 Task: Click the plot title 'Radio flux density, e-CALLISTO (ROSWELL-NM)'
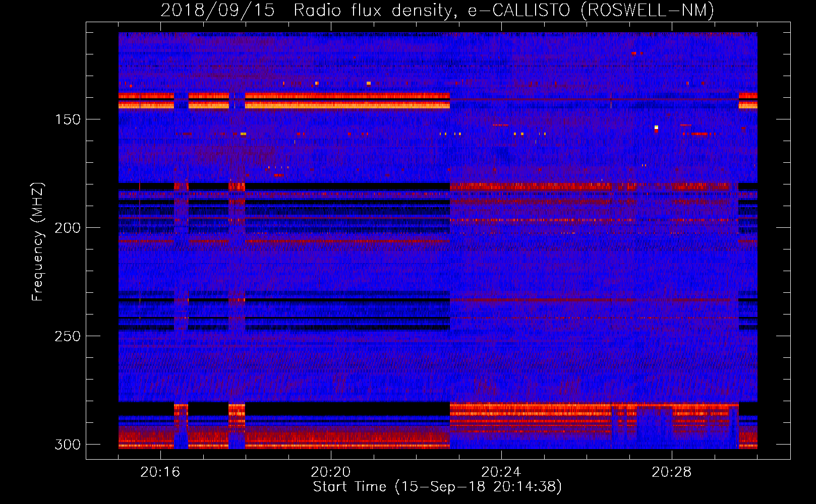click(x=504, y=10)
